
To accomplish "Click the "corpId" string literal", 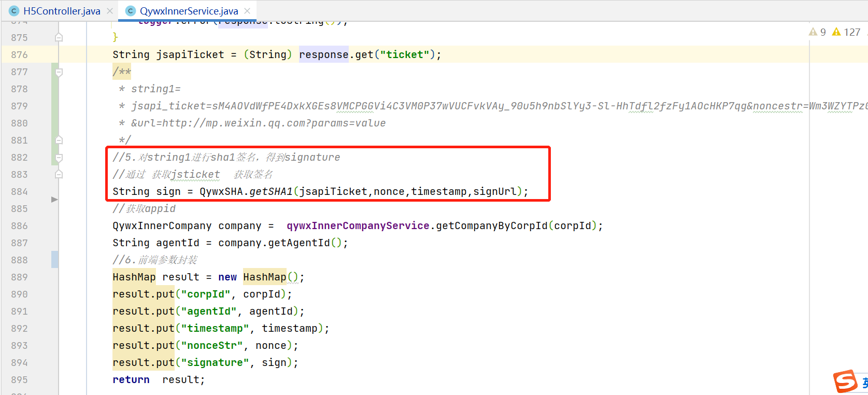I will pyautogui.click(x=206, y=294).
